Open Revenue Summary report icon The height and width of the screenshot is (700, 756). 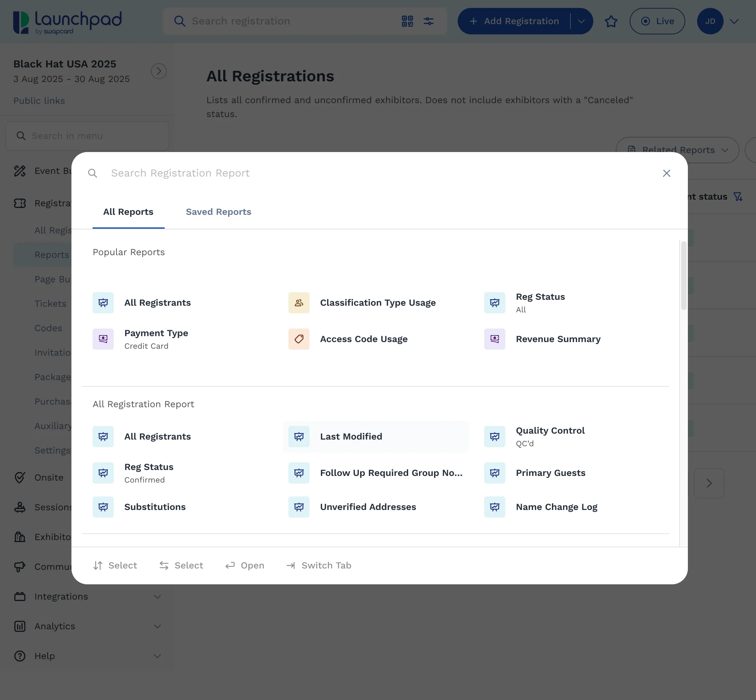point(494,339)
